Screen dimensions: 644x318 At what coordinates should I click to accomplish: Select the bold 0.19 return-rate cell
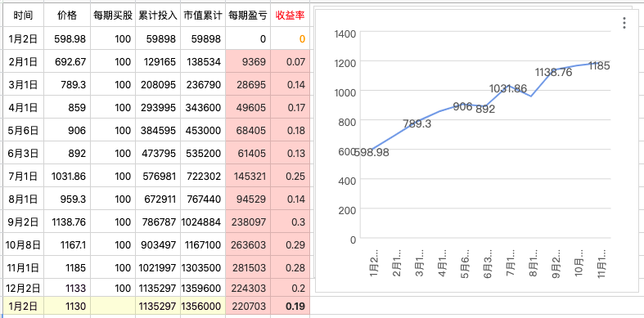[x=290, y=306]
